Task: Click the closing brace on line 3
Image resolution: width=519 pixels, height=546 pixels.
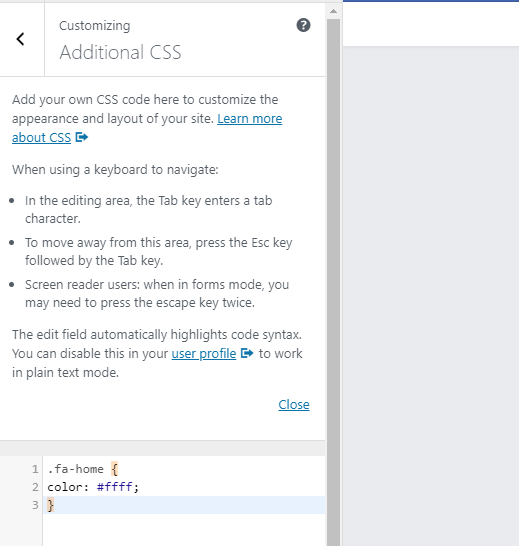Action: tap(51, 505)
